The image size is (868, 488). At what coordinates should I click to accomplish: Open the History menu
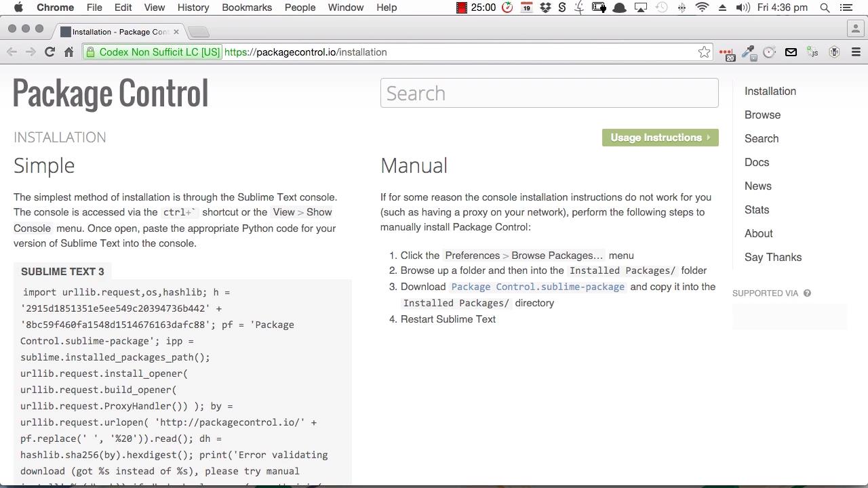tap(193, 7)
